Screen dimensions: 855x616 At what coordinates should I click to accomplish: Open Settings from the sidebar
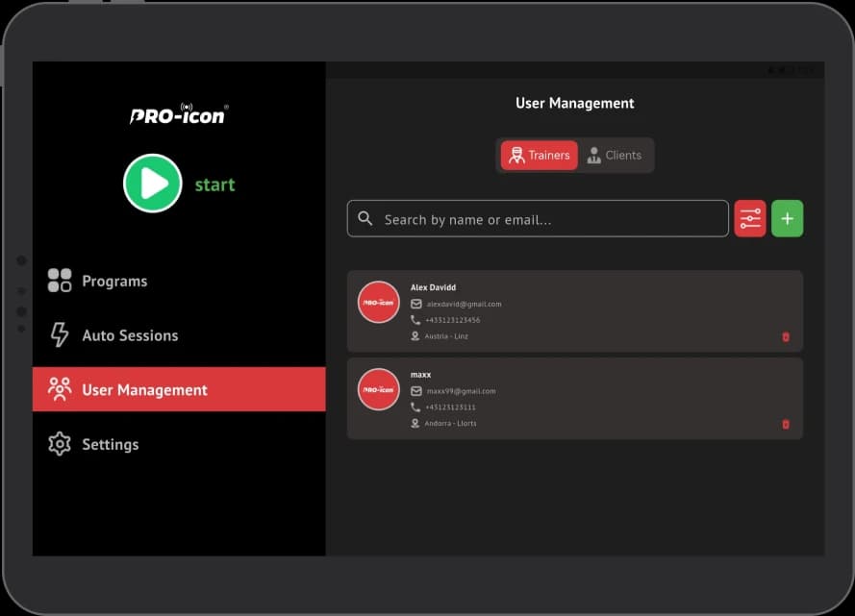110,444
